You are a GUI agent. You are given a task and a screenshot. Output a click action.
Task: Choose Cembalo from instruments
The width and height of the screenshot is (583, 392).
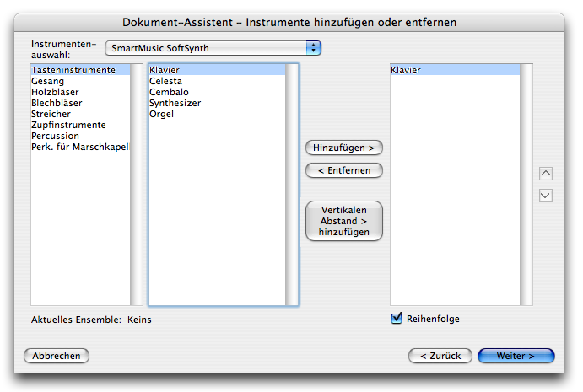(x=169, y=92)
